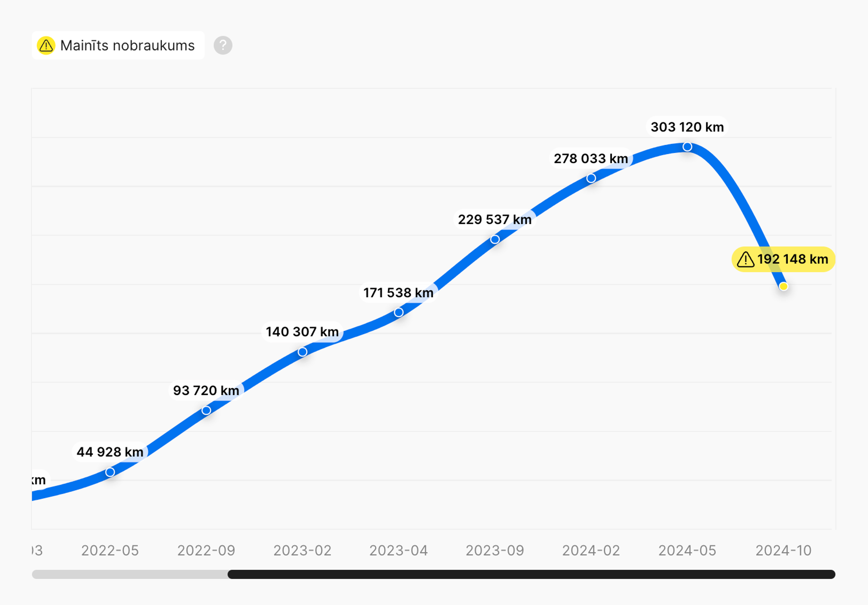This screenshot has height=605, width=868.
Task: Select the 171 538 km data point
Action: pos(399,313)
